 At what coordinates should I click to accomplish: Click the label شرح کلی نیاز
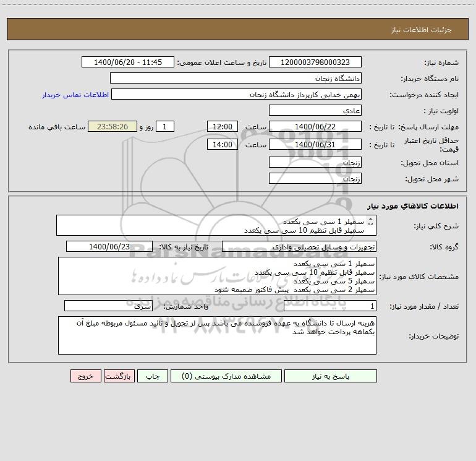[436, 226]
